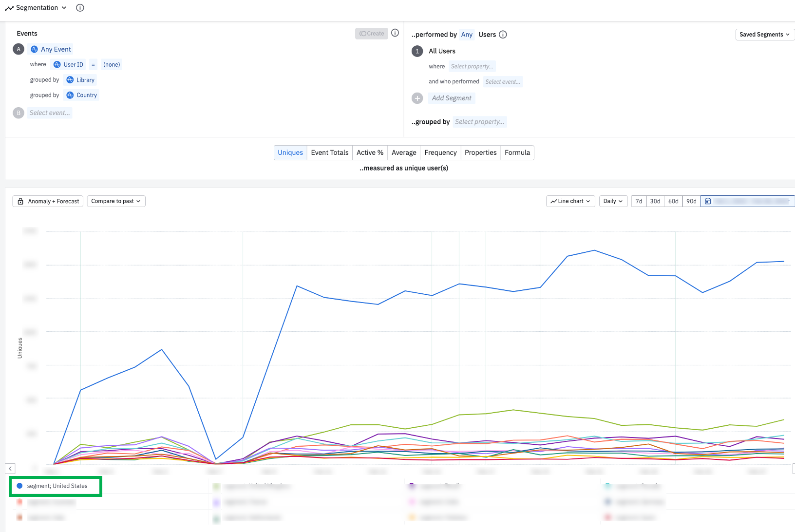Open the Saved Segments dropdown
795x532 pixels.
pyautogui.click(x=764, y=35)
